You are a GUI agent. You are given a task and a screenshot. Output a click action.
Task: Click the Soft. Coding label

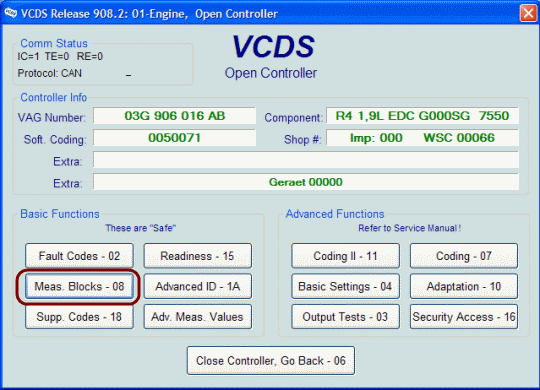tap(55, 140)
